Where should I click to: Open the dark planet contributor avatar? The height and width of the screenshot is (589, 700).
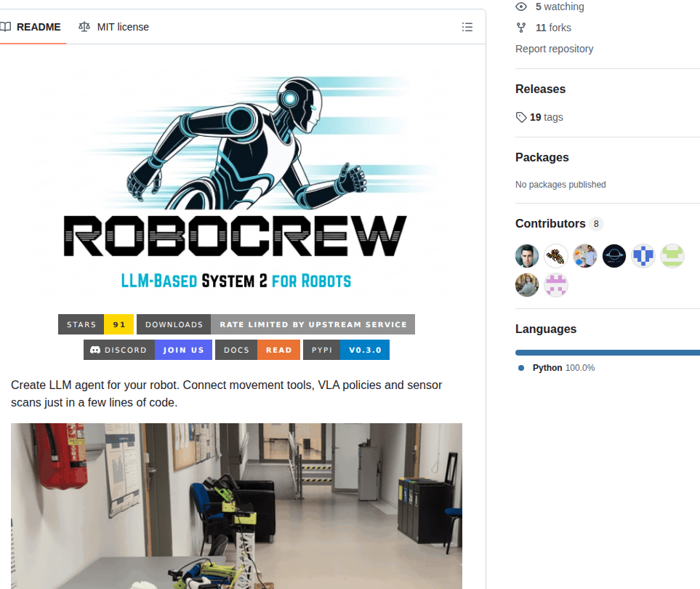click(613, 256)
